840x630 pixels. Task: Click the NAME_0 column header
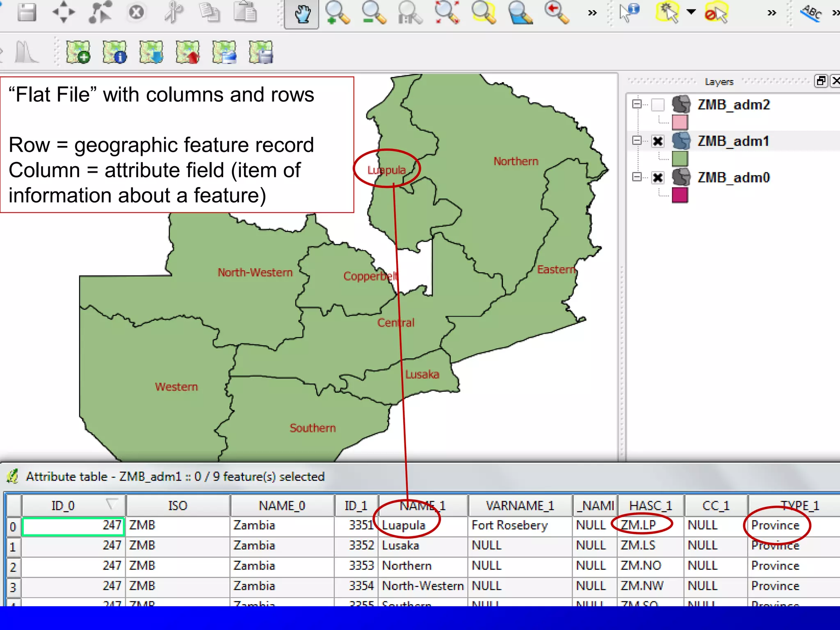point(282,506)
